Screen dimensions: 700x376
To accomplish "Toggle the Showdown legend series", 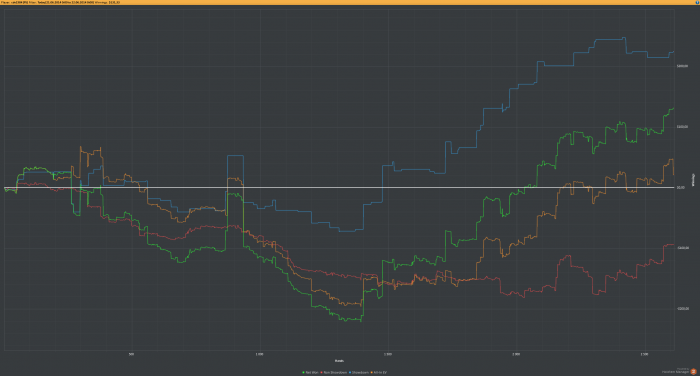I will click(358, 372).
